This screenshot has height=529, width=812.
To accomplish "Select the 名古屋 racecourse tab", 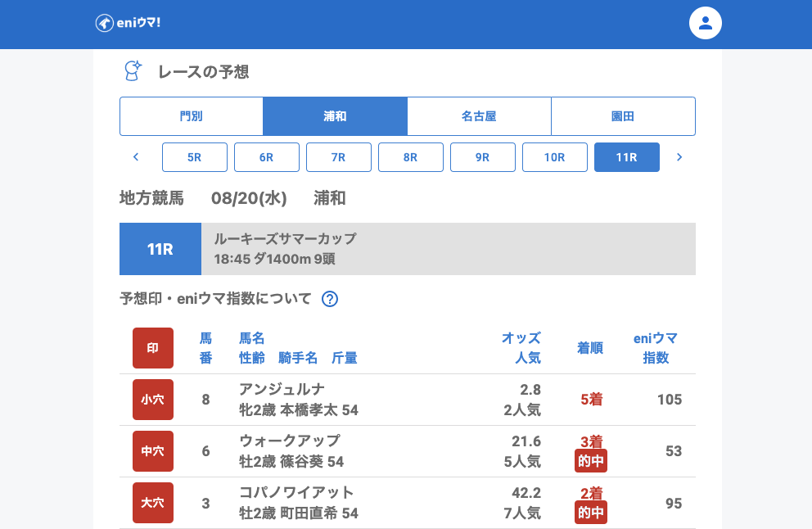I will click(x=479, y=116).
